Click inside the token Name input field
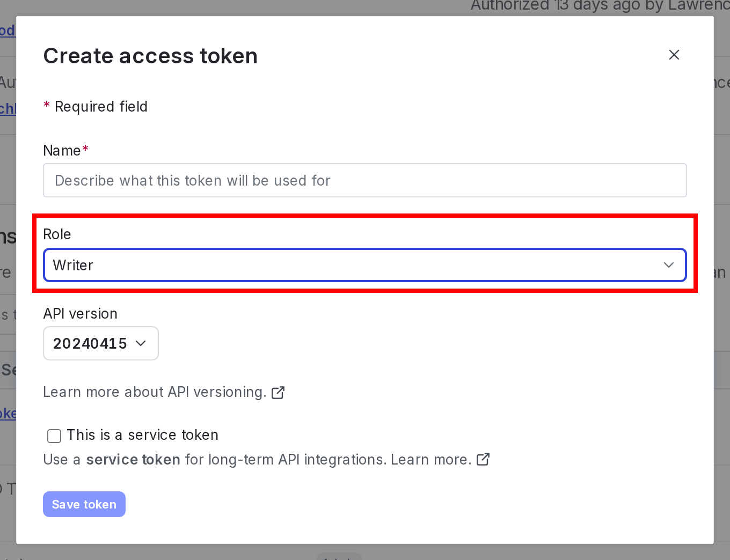The height and width of the screenshot is (560, 730). pos(364,180)
